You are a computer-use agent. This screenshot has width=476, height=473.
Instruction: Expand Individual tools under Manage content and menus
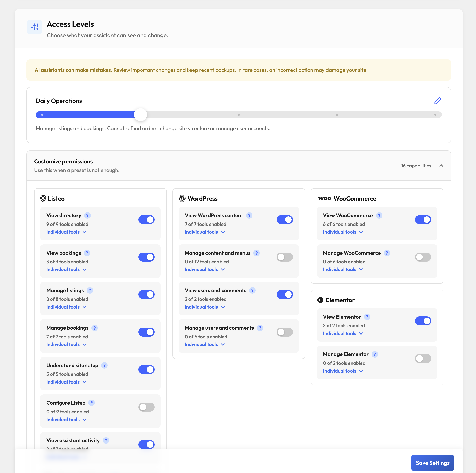[205, 269]
